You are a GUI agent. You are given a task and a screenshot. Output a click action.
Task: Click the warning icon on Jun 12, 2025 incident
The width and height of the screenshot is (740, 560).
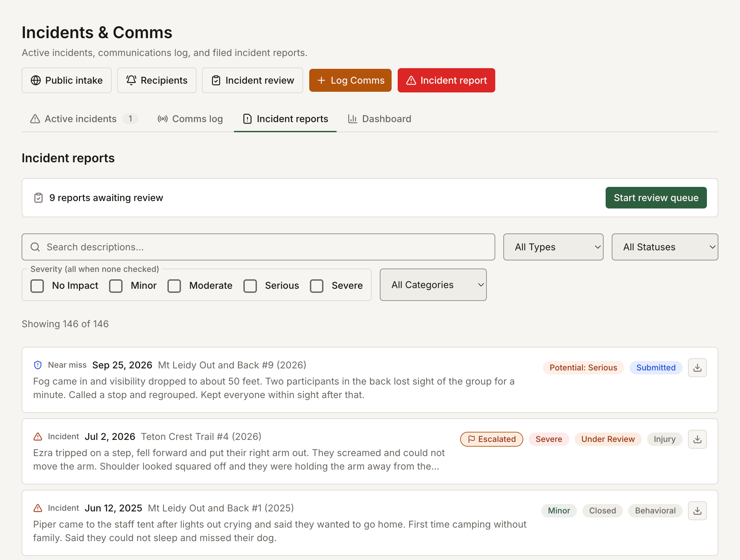tap(38, 508)
